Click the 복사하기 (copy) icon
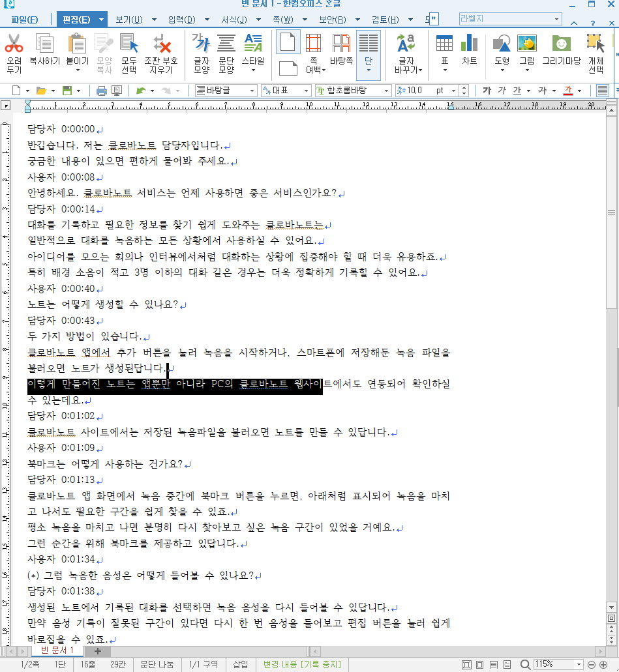Image resolution: width=619 pixels, height=672 pixels. pos(44,44)
